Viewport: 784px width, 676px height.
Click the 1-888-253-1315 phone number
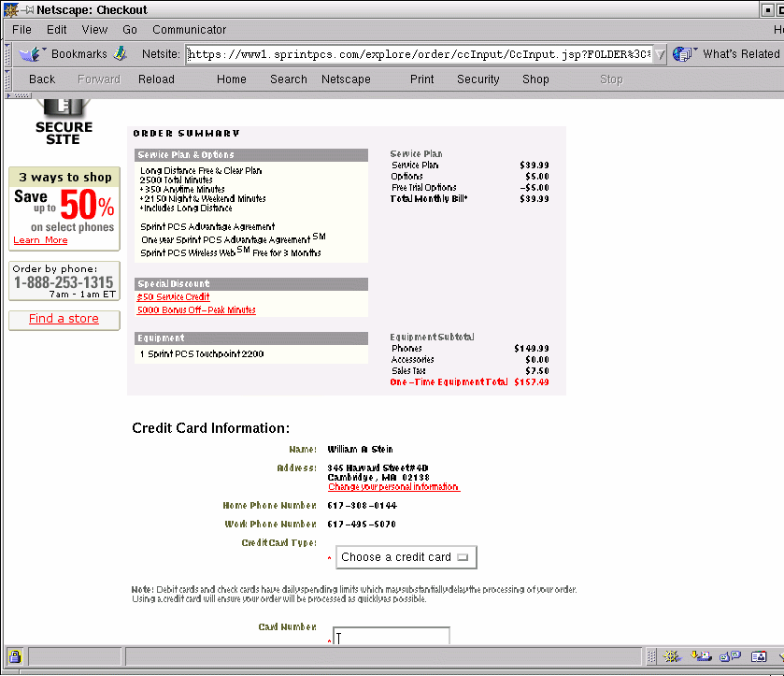click(64, 282)
